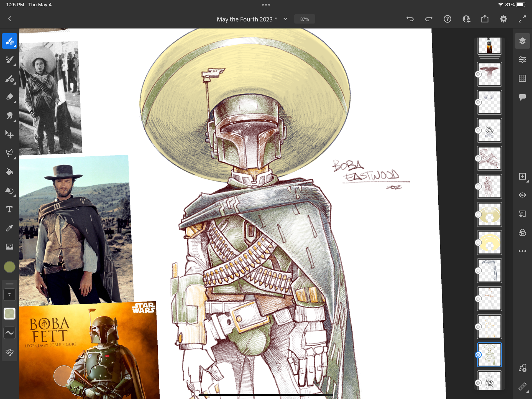Open the Precision grid panel

pyautogui.click(x=522, y=78)
